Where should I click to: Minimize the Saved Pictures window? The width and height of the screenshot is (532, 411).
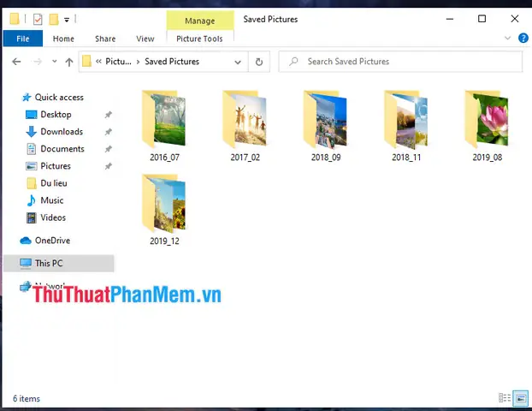(450, 19)
